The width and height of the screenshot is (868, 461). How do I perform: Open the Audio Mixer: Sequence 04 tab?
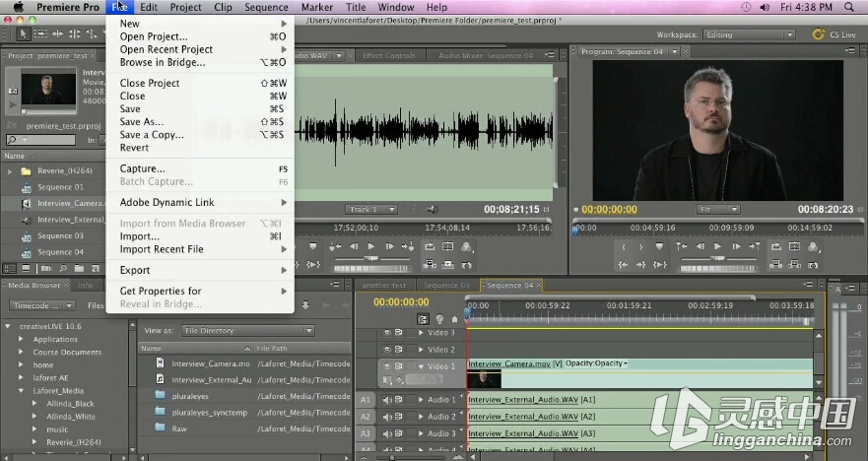coord(486,55)
